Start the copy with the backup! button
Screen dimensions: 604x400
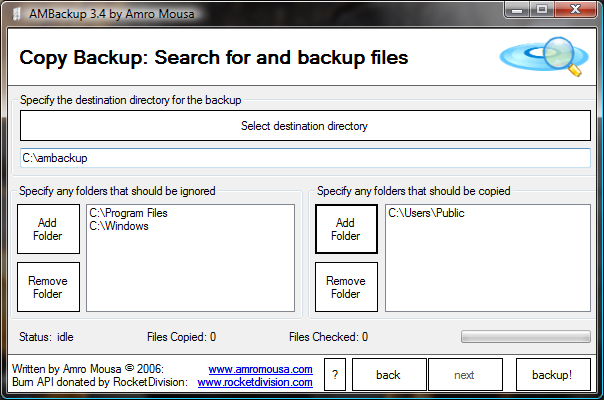553,375
